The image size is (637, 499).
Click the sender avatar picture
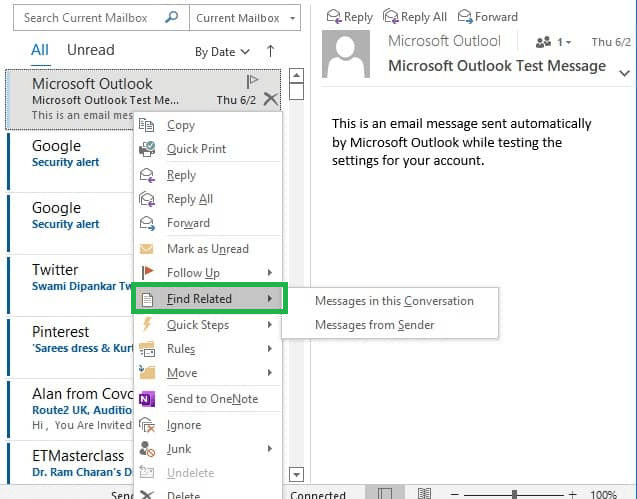pyautogui.click(x=346, y=54)
